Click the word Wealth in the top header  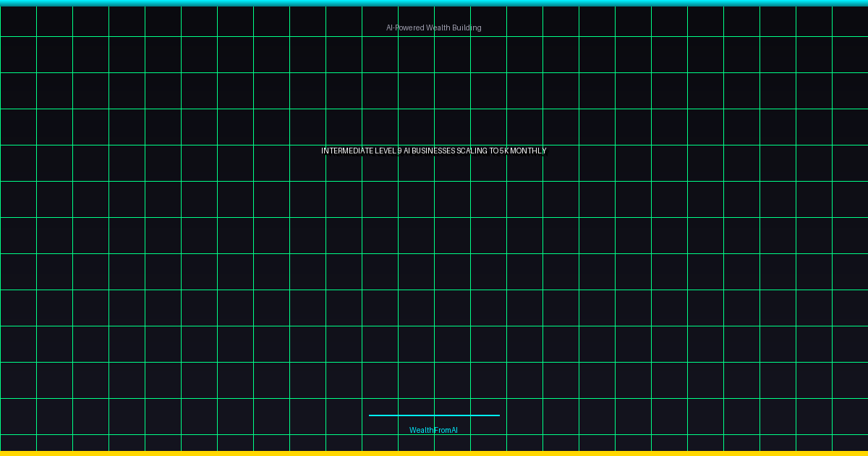(438, 28)
